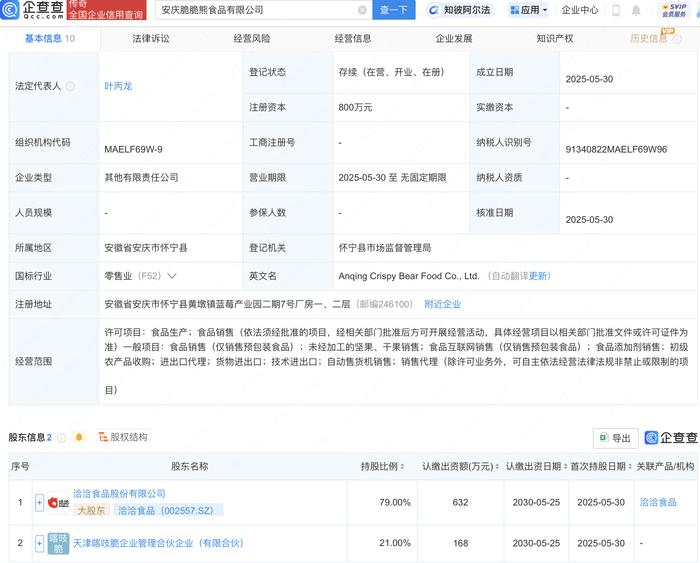This screenshot has height=563, width=700.
Task: Click the Qcc.com logo icon
Action: pos(10,10)
